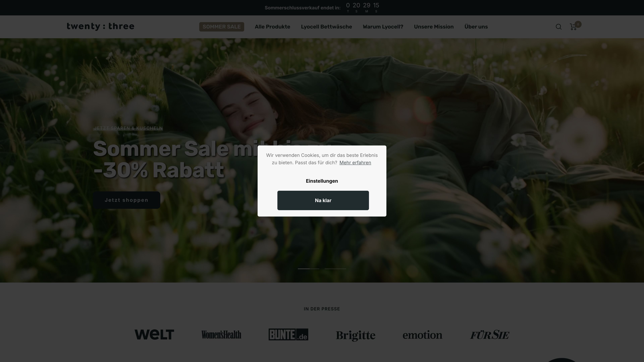Open Unsere Mission page
The width and height of the screenshot is (644, 362).
coord(434,27)
